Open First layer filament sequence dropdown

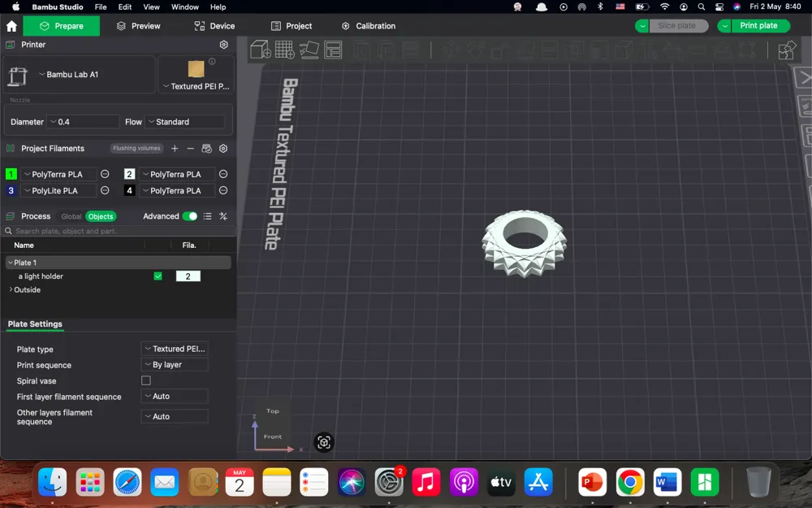pyautogui.click(x=175, y=397)
